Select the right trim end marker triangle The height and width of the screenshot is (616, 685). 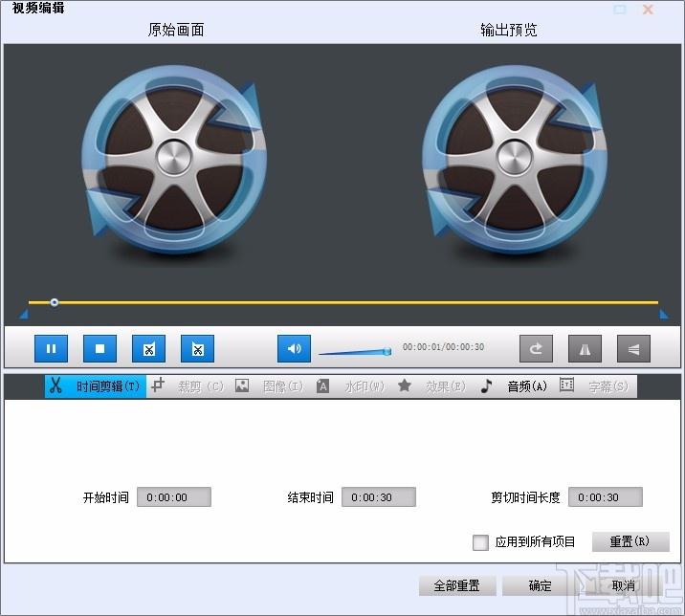[x=664, y=314]
